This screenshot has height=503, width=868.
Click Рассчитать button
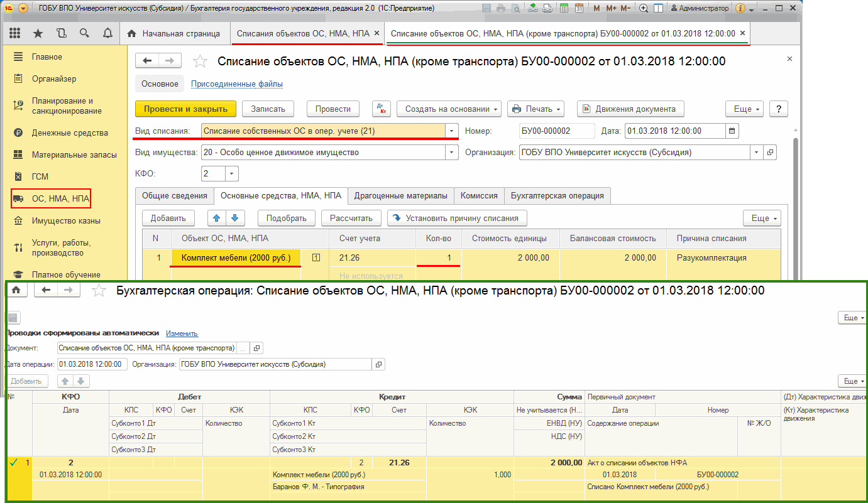[351, 218]
